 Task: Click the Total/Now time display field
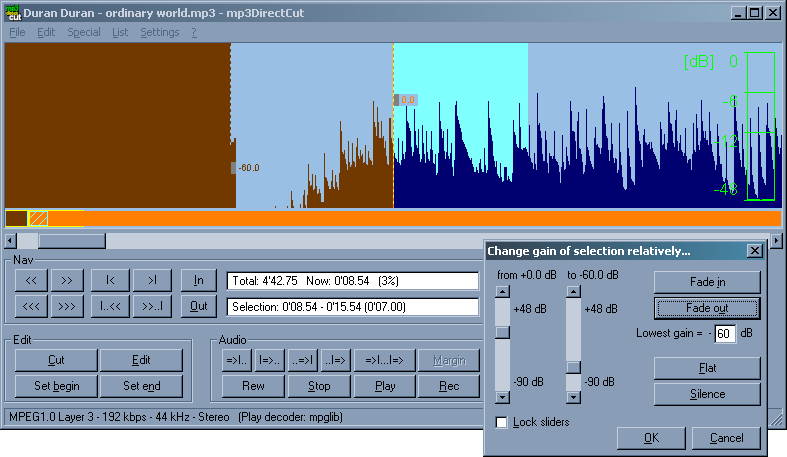click(353, 281)
